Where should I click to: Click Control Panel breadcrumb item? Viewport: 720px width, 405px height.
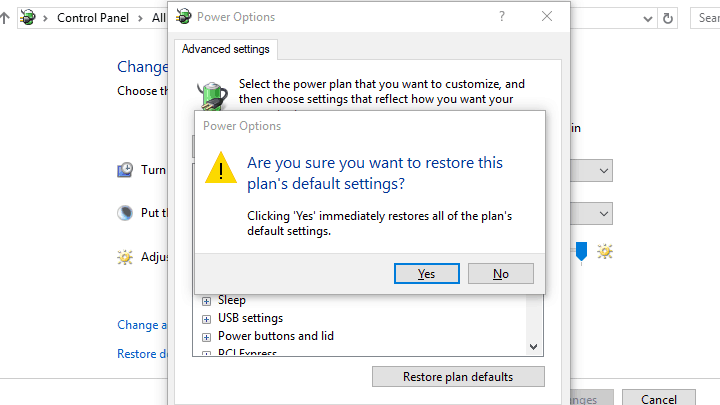point(98,18)
